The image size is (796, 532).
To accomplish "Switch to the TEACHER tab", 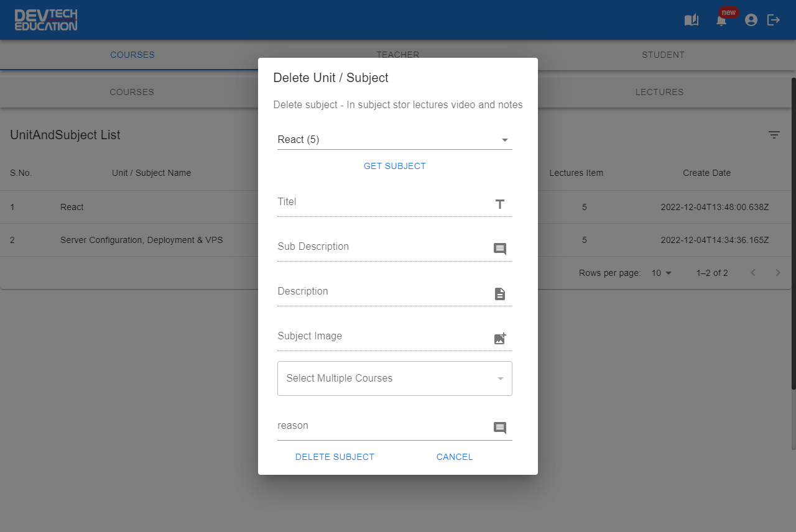I will 398,55.
